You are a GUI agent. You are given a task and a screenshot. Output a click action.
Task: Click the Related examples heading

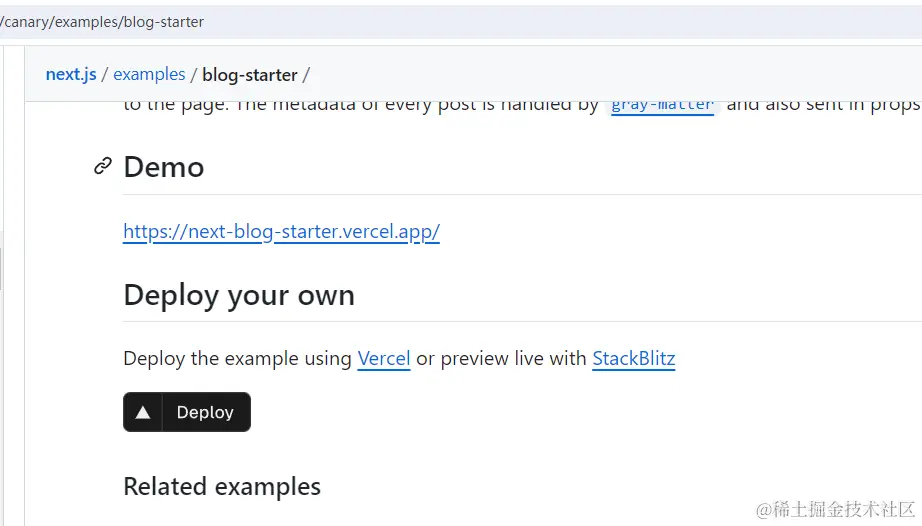222,487
